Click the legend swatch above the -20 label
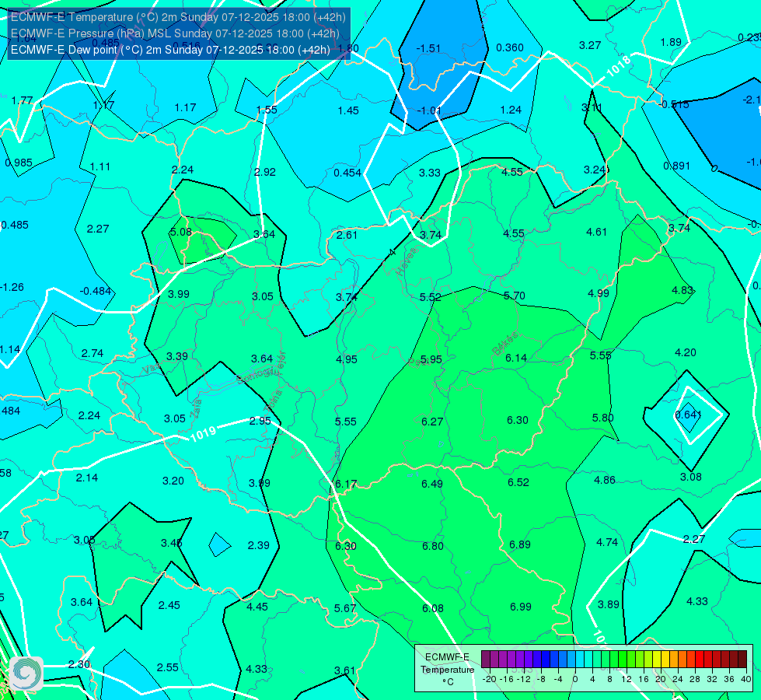The image size is (761, 700). [487, 660]
